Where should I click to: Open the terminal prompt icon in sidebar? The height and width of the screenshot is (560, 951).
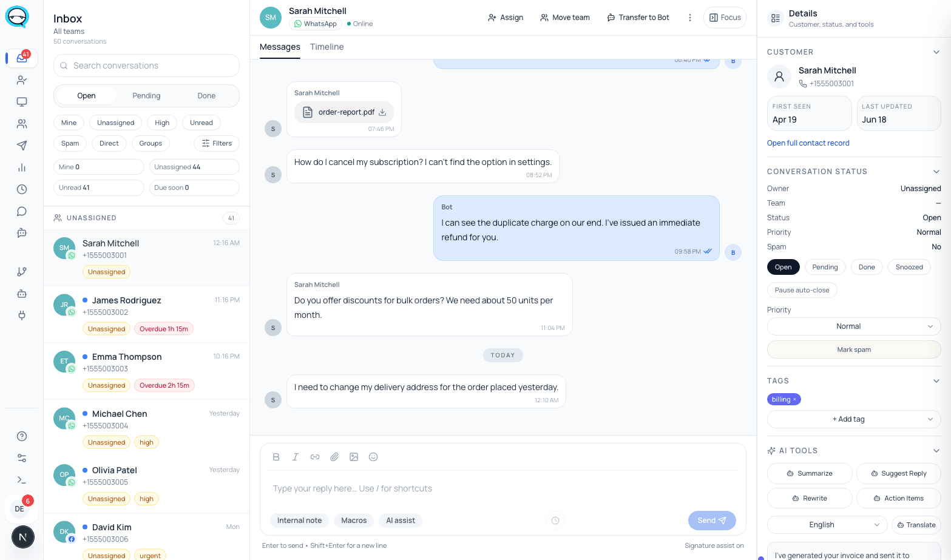[x=22, y=480]
